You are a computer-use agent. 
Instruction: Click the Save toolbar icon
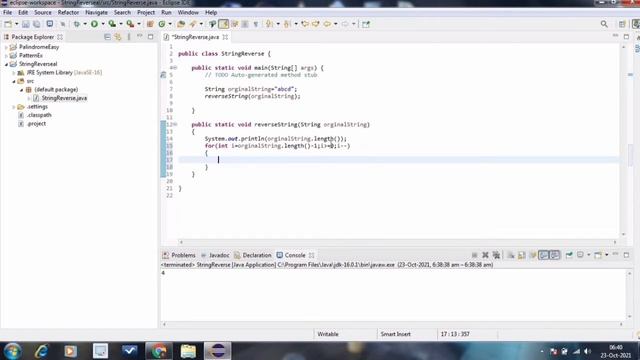click(x=26, y=24)
